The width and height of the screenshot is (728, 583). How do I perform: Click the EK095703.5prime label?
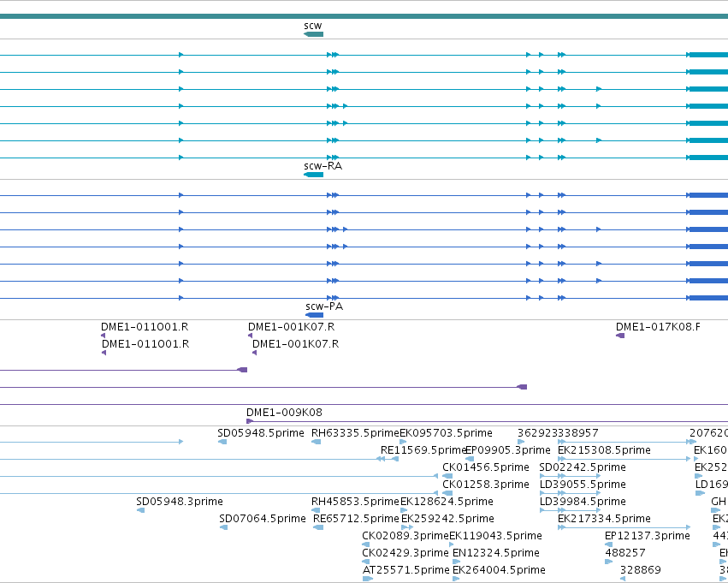[x=447, y=433]
